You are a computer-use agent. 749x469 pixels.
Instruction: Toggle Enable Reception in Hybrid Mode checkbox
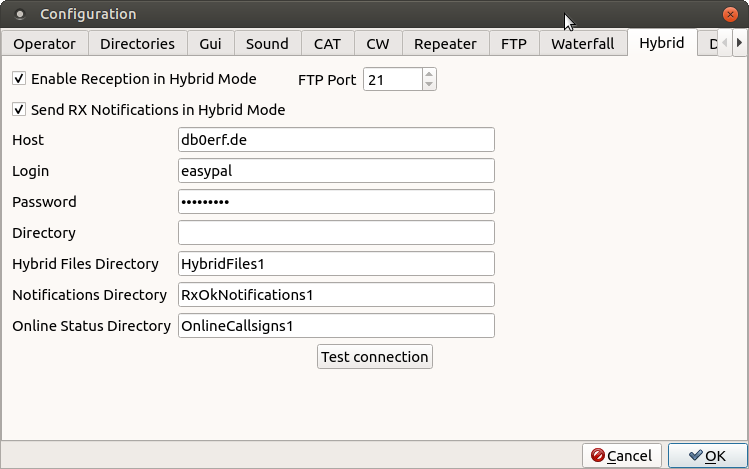pyautogui.click(x=20, y=79)
